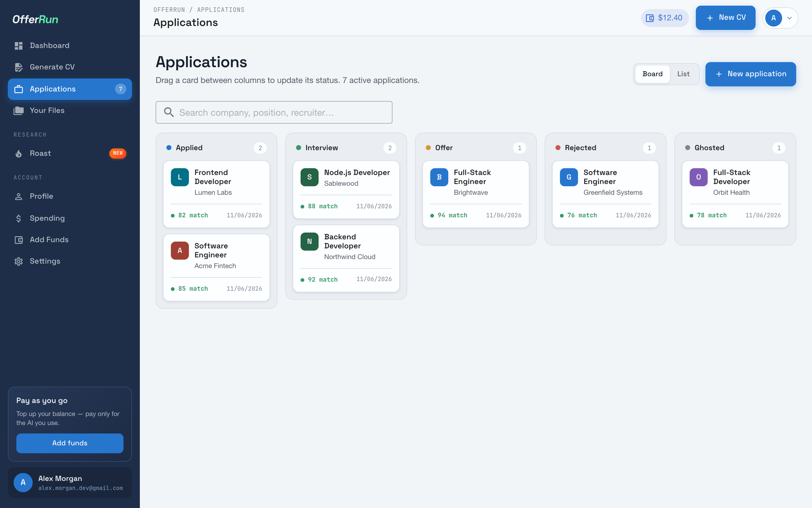Click the Dashboard grid icon in sidebar

[18, 46]
